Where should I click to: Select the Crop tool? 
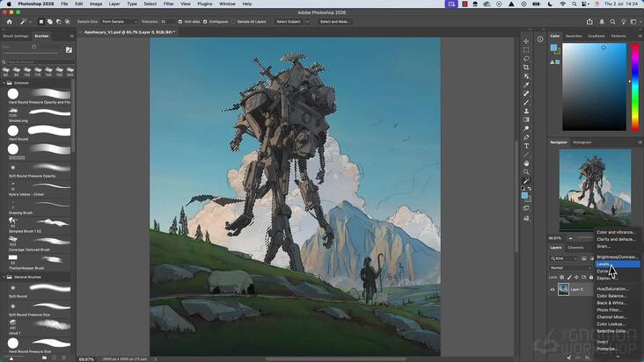526,68
